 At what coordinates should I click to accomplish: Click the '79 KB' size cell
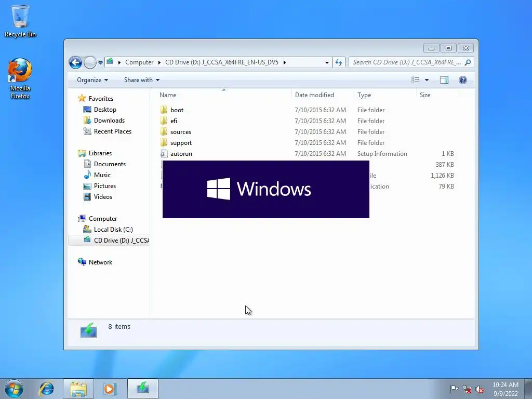[446, 187]
